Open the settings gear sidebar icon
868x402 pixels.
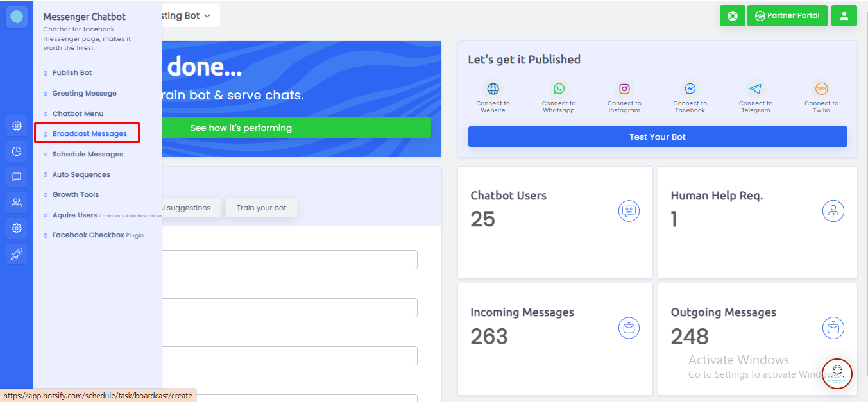(17, 228)
